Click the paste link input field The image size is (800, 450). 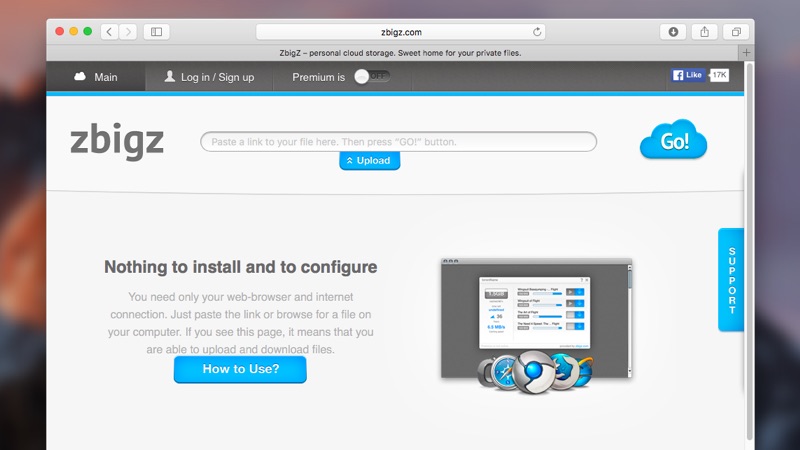[x=398, y=141]
